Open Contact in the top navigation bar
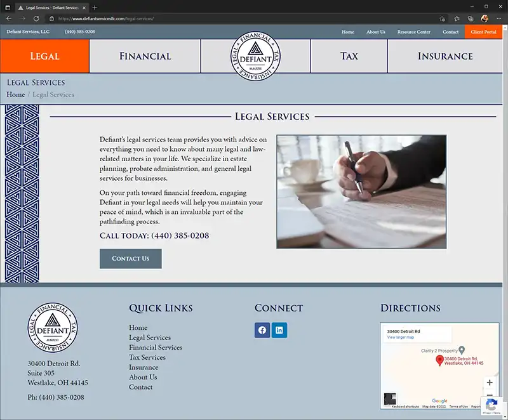Viewport: 508px width, 420px height. 450,32
